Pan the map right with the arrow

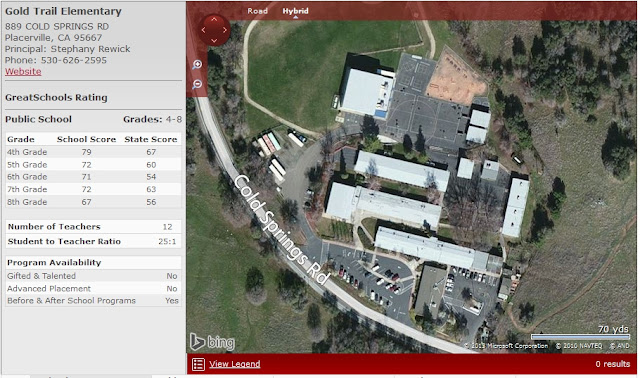coord(224,30)
